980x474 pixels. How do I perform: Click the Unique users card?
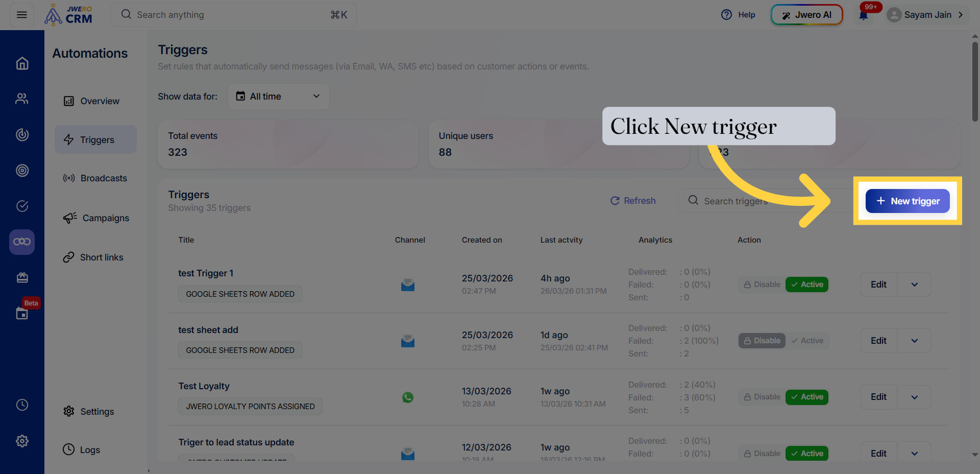(559, 144)
